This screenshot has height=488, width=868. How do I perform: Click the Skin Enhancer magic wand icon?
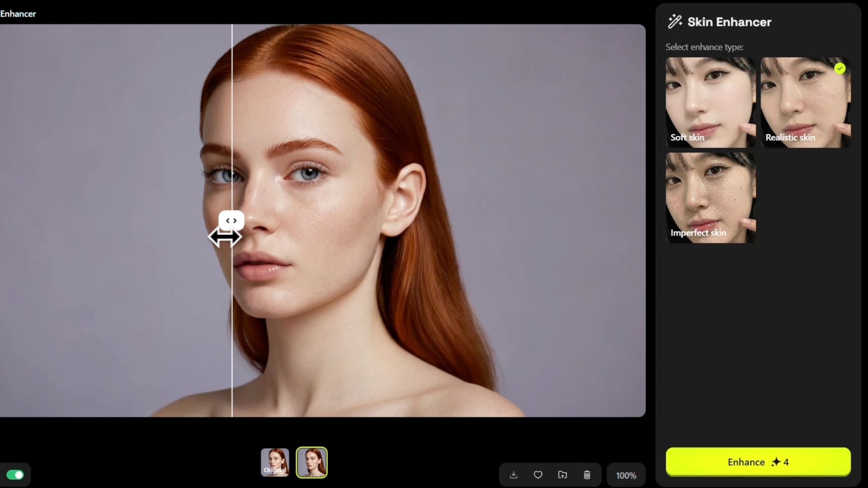coord(675,22)
